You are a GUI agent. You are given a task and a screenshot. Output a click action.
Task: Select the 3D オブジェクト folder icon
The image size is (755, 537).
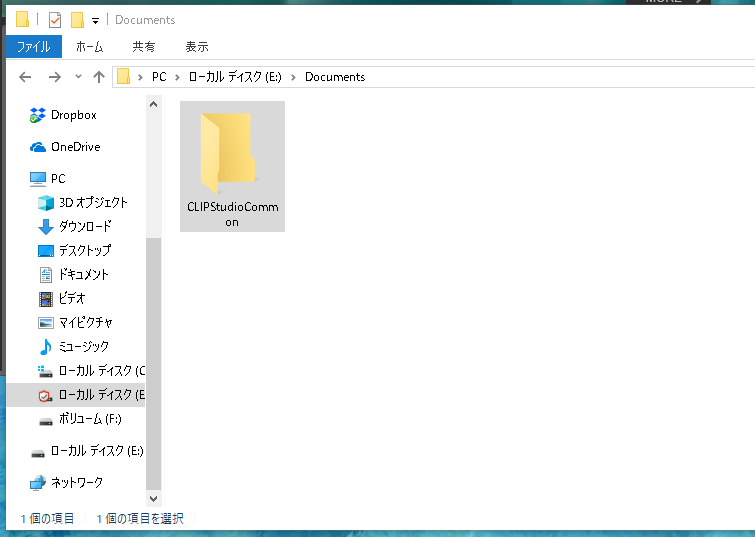(x=46, y=202)
